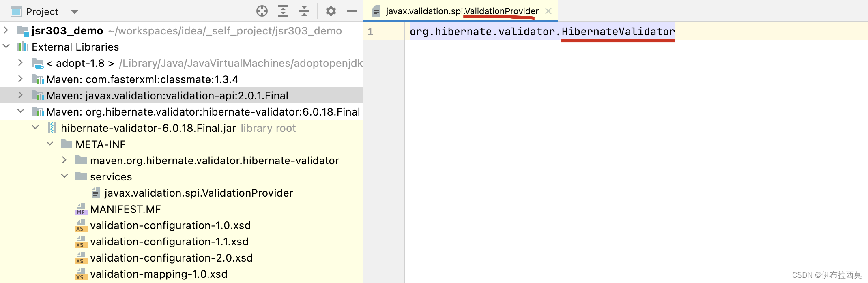Click the jsr303_demo module folder icon
Viewport: 868px width, 283px height.
click(x=23, y=31)
